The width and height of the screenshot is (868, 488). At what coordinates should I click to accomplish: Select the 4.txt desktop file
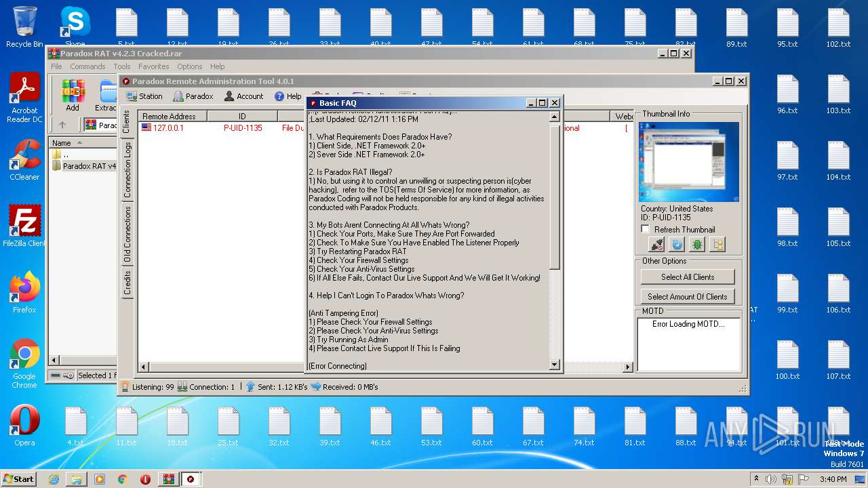pyautogui.click(x=75, y=426)
